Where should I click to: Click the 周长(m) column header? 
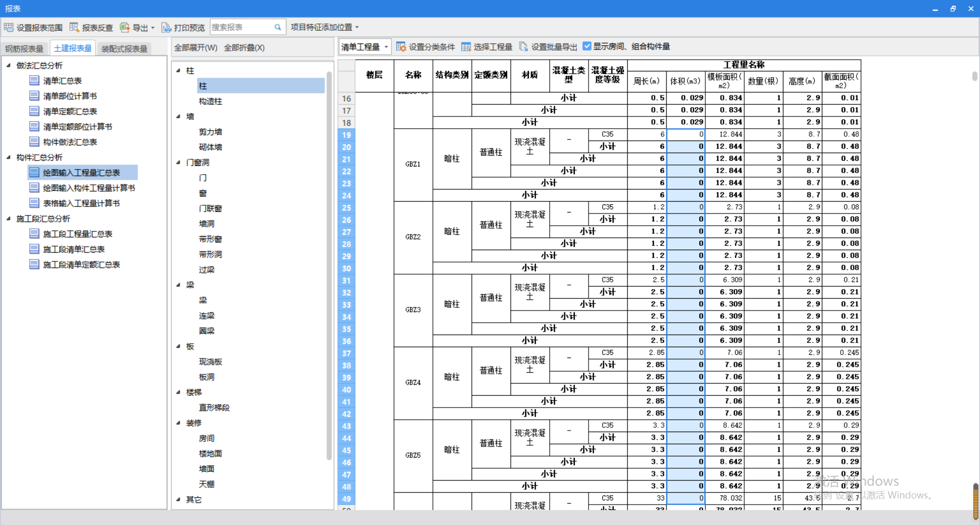coord(647,81)
